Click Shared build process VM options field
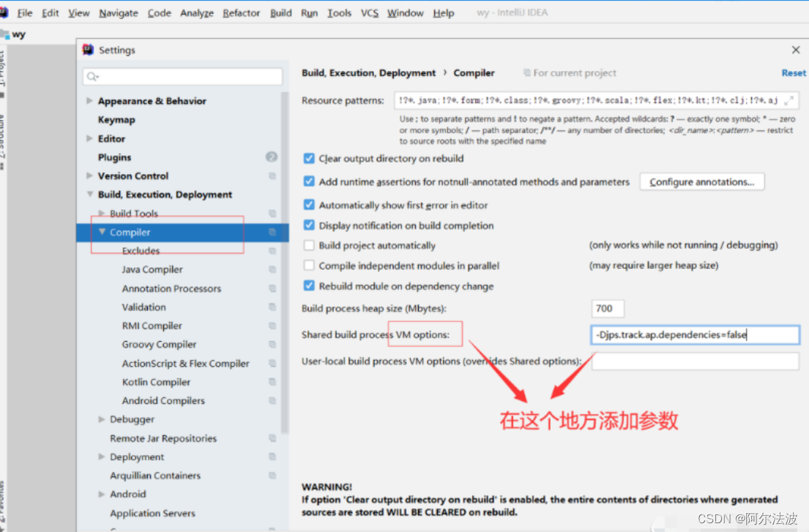The width and height of the screenshot is (809, 532). [695, 334]
